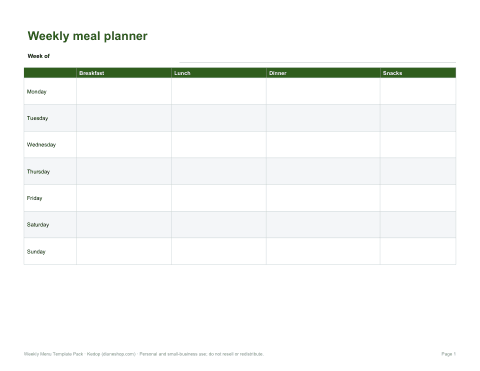Click the Tuesday Dinner cell
Viewport: 480px width, 371px height.
pos(323,118)
